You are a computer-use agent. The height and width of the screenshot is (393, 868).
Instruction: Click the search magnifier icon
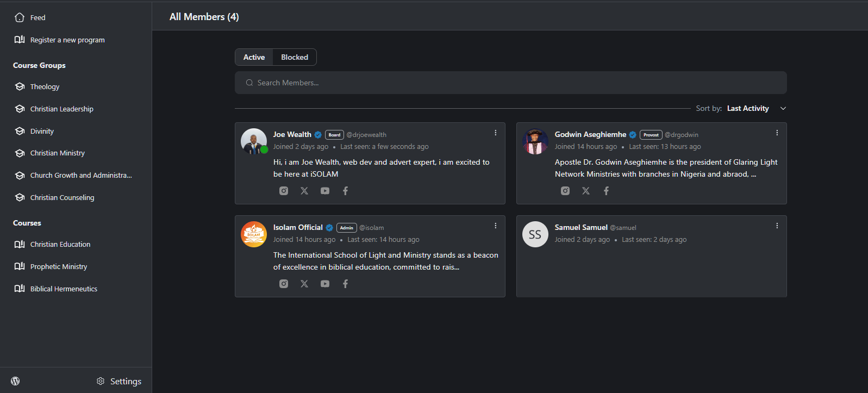[x=249, y=83]
